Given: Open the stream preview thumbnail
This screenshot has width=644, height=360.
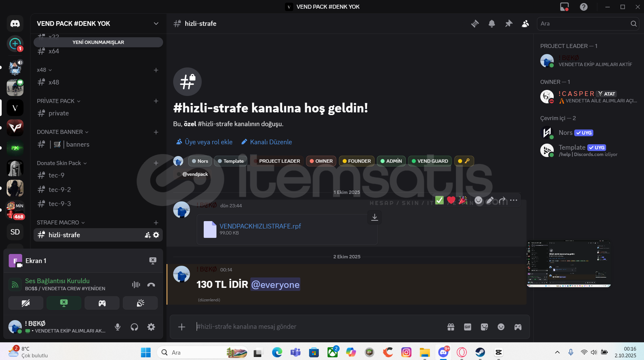Looking at the screenshot, I should 568,264.
